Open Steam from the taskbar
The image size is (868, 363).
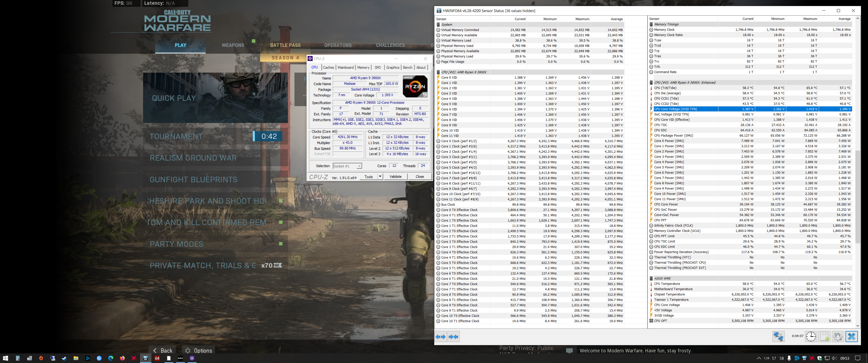click(x=64, y=358)
